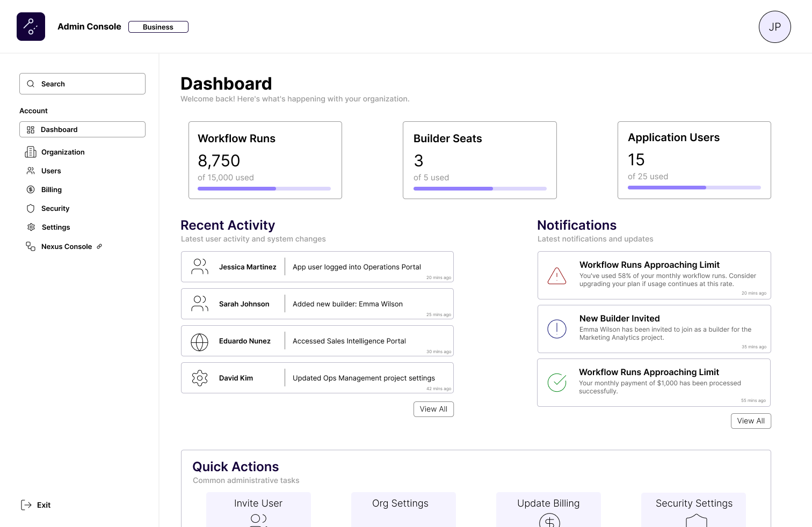Image resolution: width=812 pixels, height=527 pixels.
Task: Click the Invite User quick action
Action: click(258, 509)
